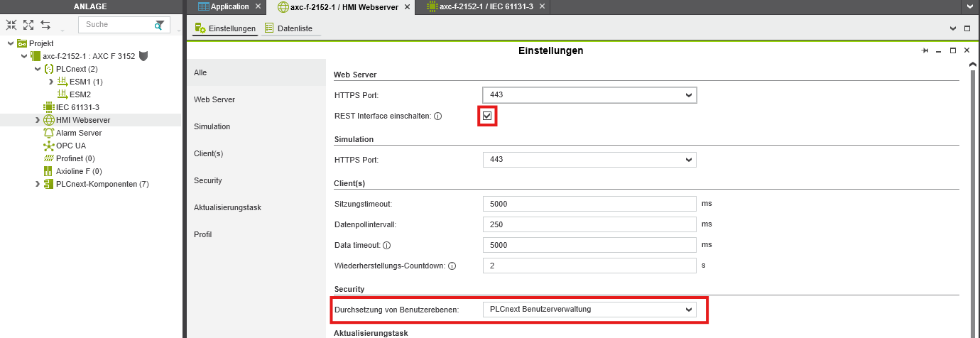Viewport: 980px width, 338px height.
Task: Click the expand all tree icon
Action: [x=28, y=25]
